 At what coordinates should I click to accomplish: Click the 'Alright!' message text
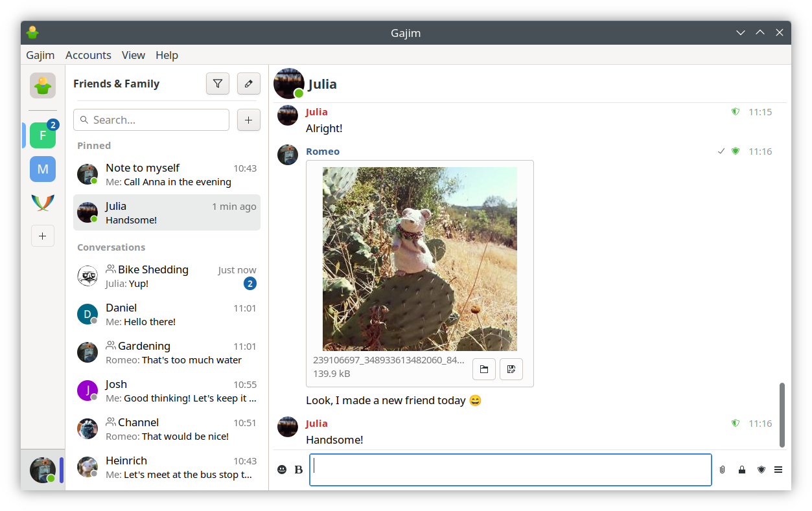click(x=324, y=128)
